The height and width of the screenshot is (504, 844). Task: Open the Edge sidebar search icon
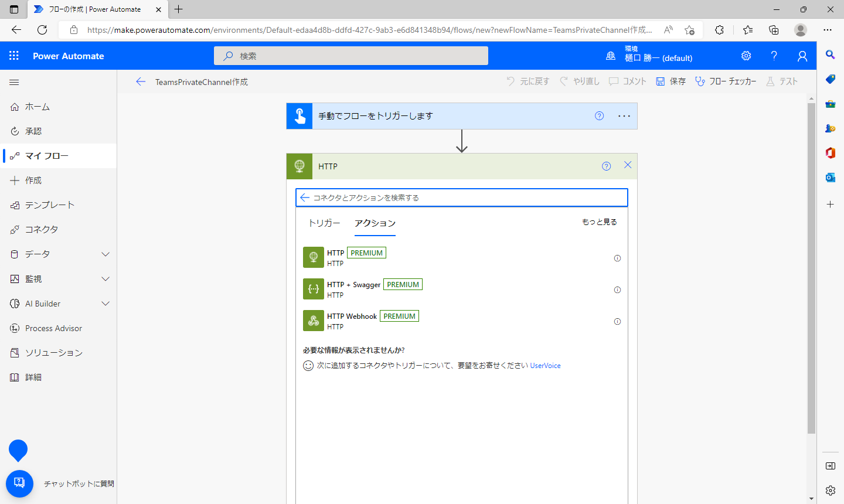pyautogui.click(x=831, y=55)
